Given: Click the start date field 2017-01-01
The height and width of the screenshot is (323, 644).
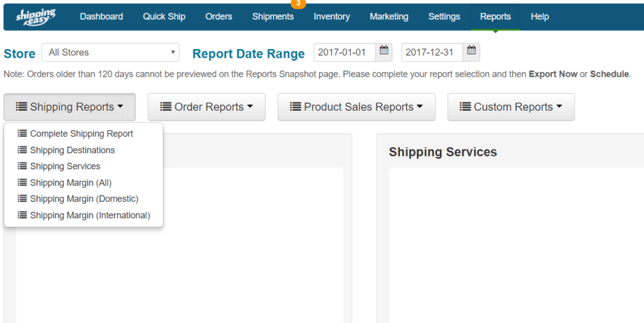Looking at the screenshot, I should [345, 52].
